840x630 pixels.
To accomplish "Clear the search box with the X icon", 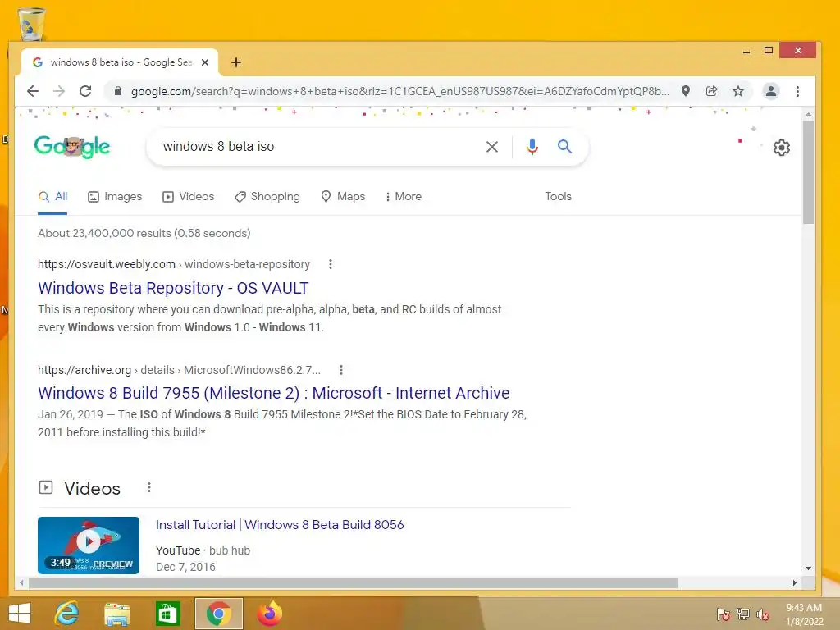I will (492, 146).
